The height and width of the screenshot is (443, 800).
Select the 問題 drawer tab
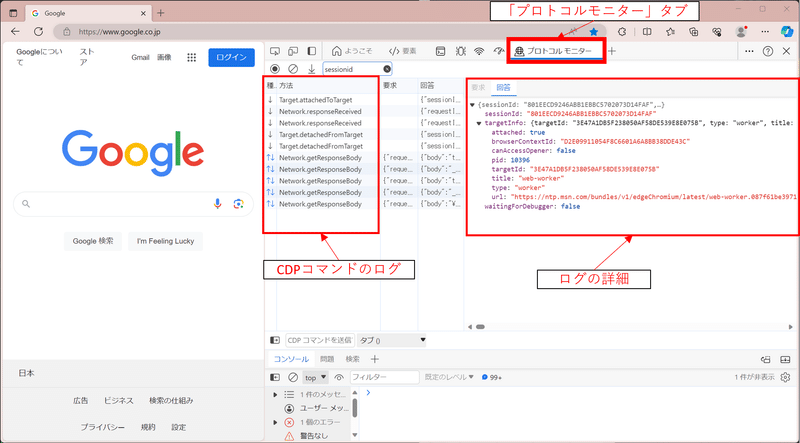[x=327, y=359]
